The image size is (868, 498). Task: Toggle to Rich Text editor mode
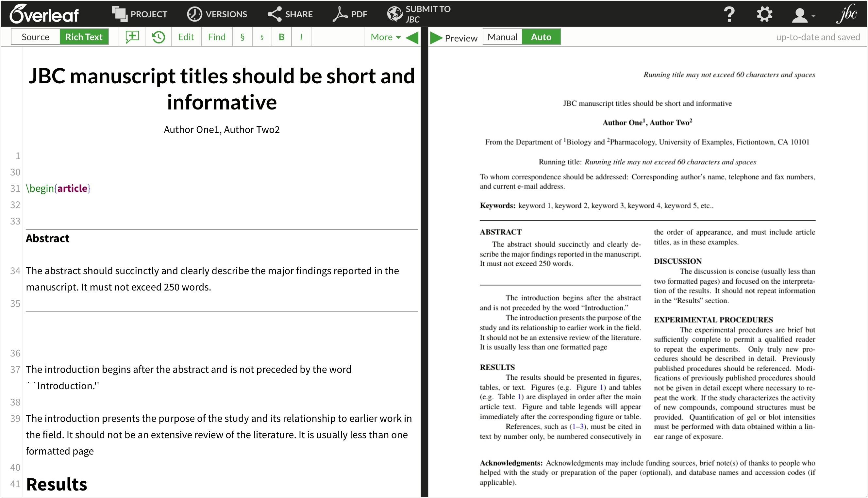(84, 37)
